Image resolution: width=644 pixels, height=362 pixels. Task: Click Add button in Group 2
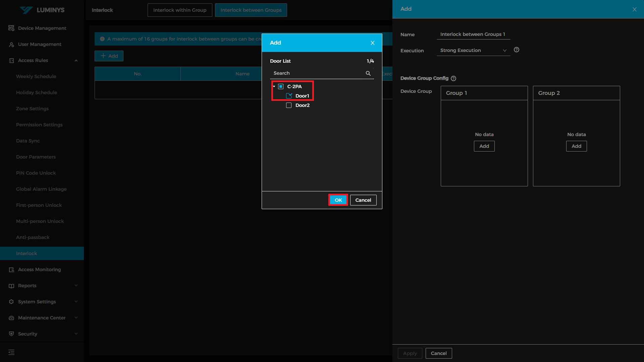click(x=576, y=146)
